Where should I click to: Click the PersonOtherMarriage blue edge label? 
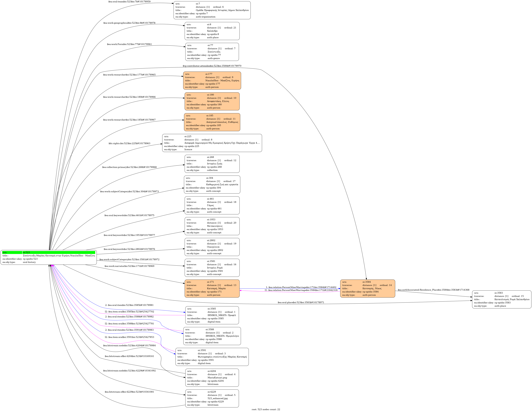[301, 287]
